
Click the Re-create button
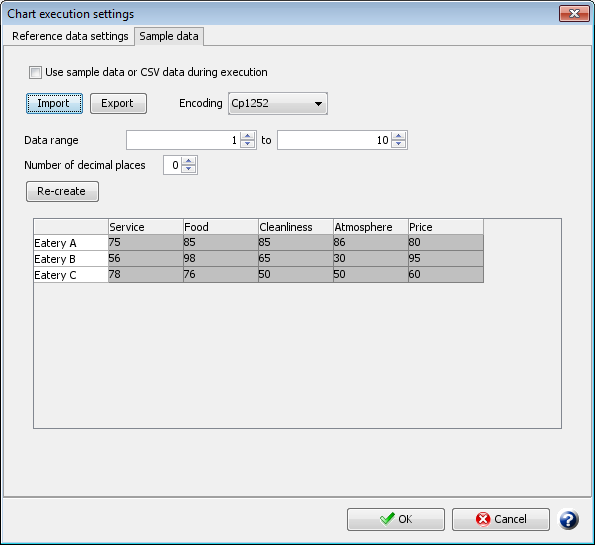tap(62, 191)
